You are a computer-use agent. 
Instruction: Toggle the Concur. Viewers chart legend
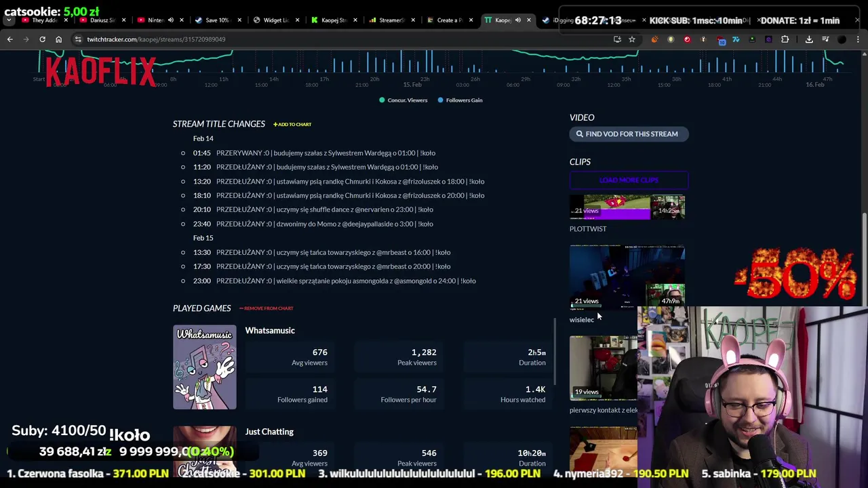403,100
